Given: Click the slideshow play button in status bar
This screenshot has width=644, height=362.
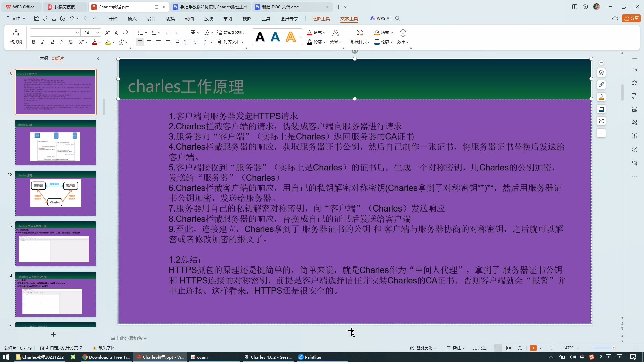Looking at the screenshot, I should (x=533, y=348).
